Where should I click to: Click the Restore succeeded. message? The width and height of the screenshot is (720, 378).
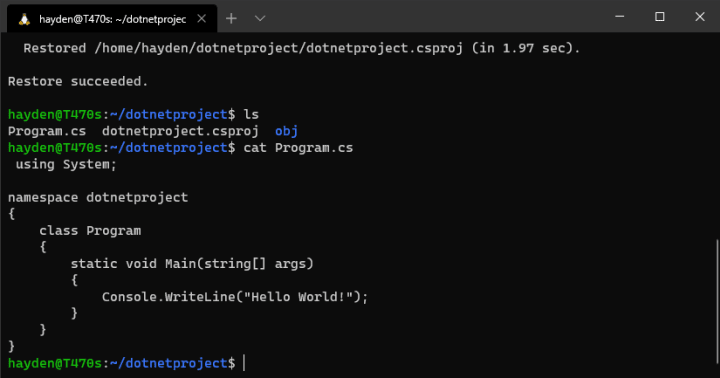(78, 81)
